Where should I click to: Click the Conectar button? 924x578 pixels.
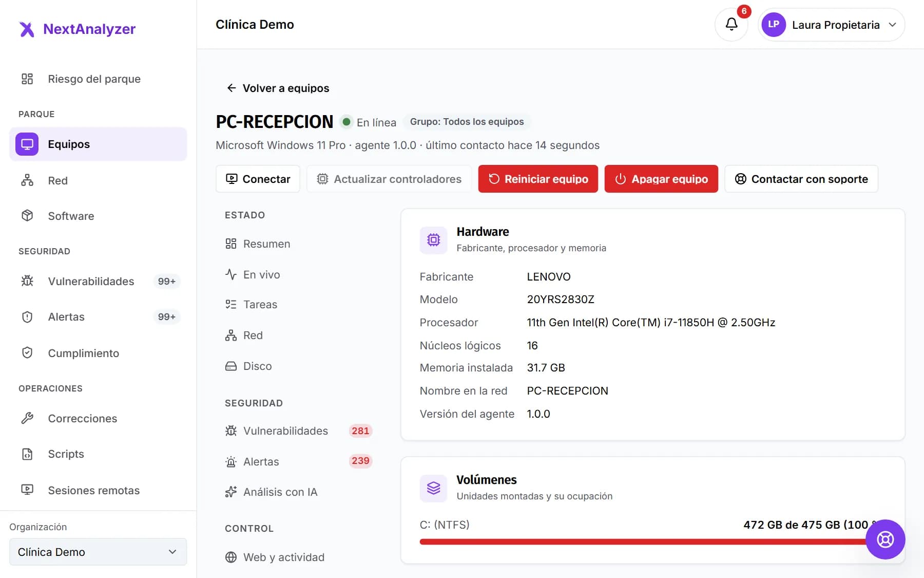[x=258, y=179]
